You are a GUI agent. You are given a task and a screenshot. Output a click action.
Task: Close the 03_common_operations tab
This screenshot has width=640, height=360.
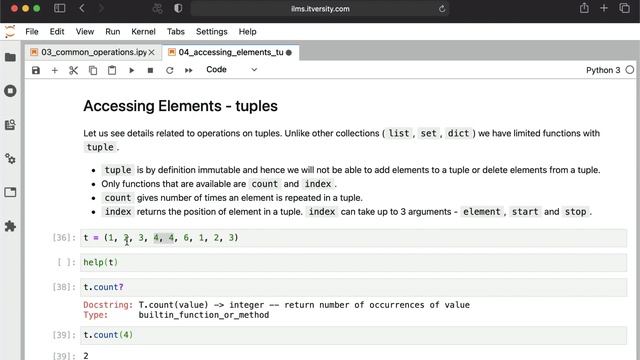coord(151,52)
